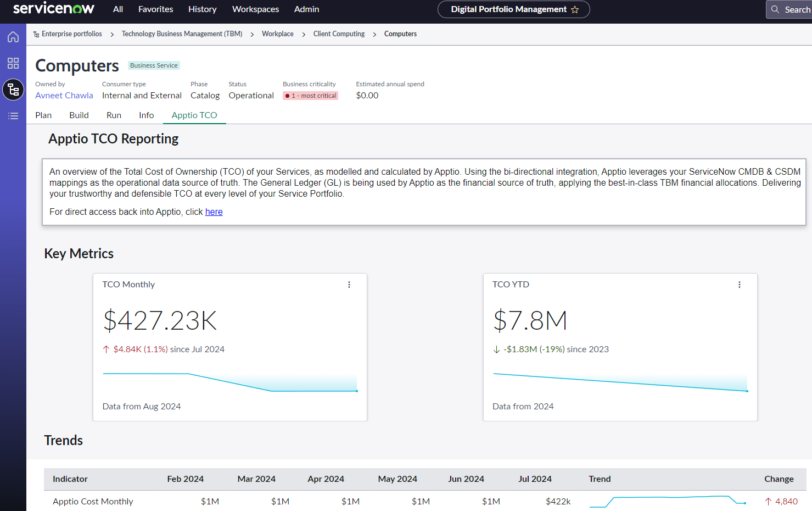Switch to the Plan tab
Viewport: 812px width, 511px height.
[x=43, y=115]
